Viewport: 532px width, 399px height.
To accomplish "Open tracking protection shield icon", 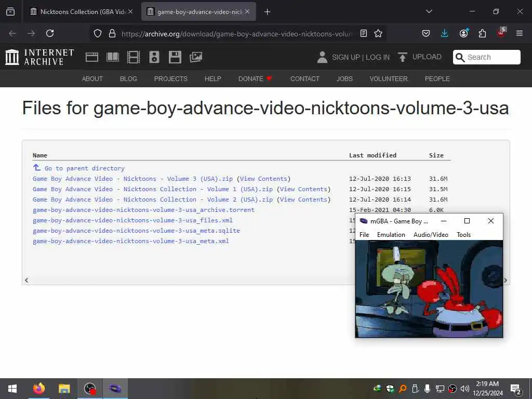I will tap(98, 33).
